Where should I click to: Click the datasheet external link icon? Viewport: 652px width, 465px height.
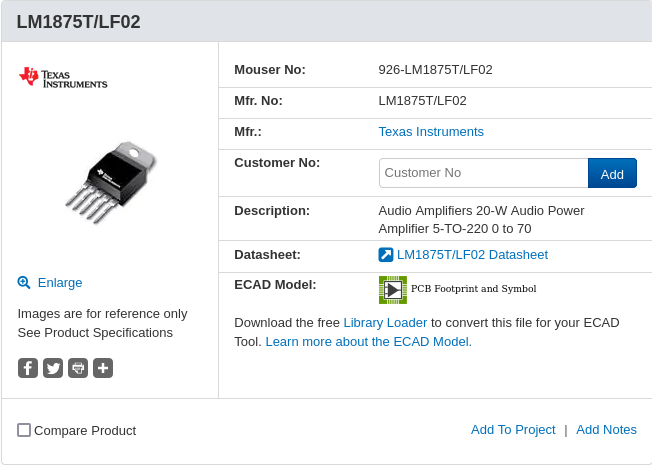(x=386, y=255)
